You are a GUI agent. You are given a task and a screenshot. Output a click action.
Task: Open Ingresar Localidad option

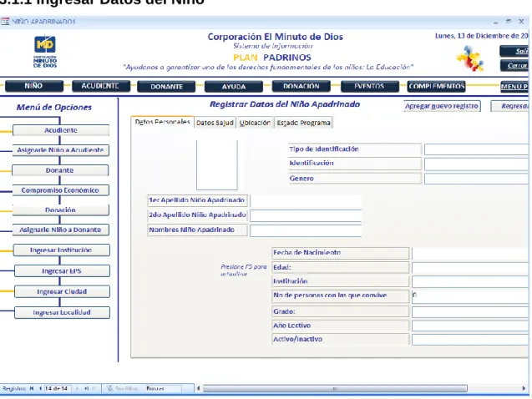coord(62,312)
